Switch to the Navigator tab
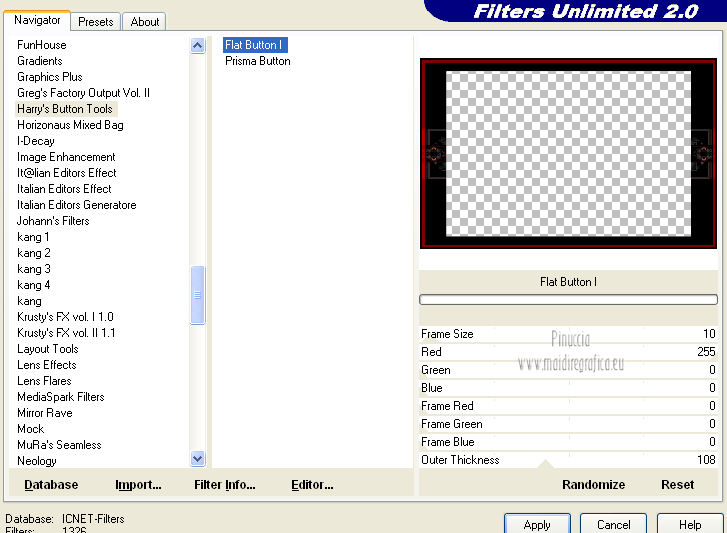Screen dimensions: 727x533 click(37, 20)
